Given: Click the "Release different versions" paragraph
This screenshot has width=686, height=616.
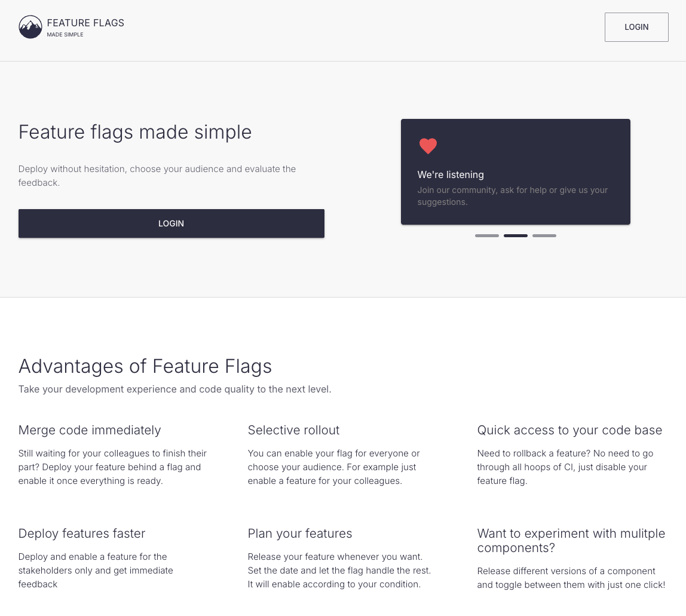Looking at the screenshot, I should (571, 578).
